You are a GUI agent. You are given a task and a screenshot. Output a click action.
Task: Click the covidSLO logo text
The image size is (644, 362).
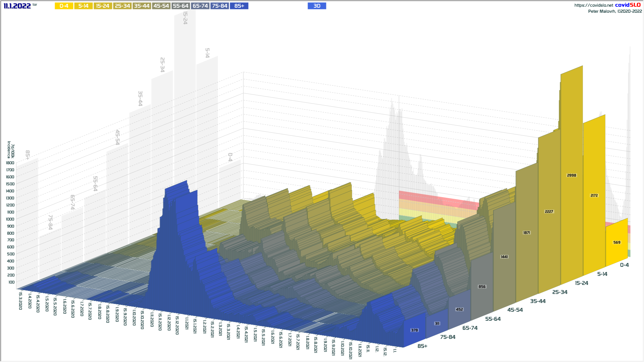coord(628,5)
